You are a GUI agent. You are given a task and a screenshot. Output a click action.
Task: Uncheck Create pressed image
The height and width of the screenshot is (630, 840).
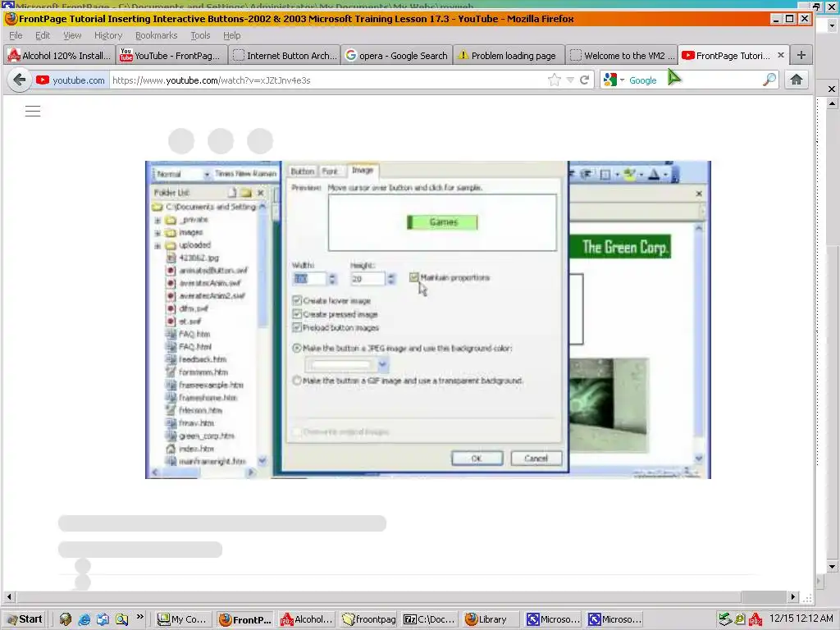coord(297,314)
